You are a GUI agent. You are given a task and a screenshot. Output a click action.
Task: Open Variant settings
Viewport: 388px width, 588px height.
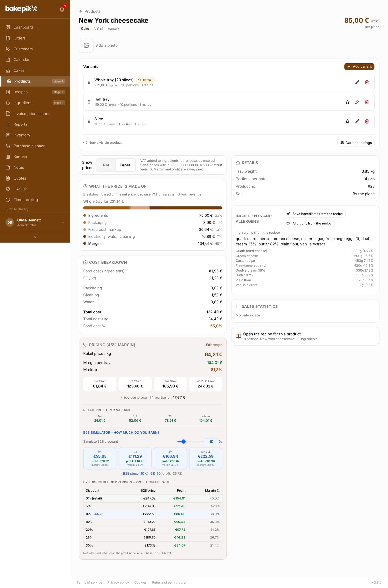pyautogui.click(x=356, y=143)
